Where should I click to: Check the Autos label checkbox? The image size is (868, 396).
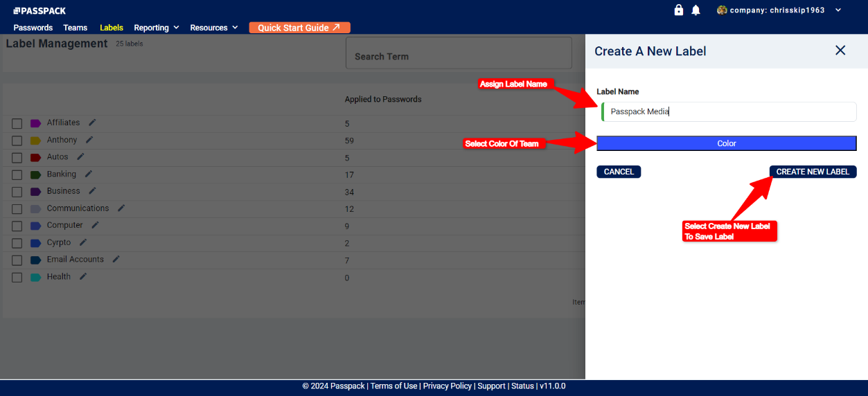[x=17, y=158]
